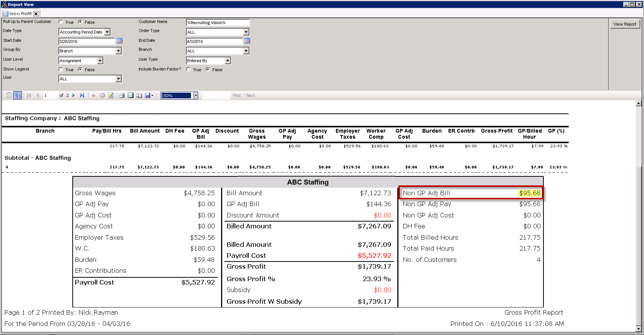Screen dimensions: 644x335
Task: Set Show Legend to True
Action: point(61,69)
